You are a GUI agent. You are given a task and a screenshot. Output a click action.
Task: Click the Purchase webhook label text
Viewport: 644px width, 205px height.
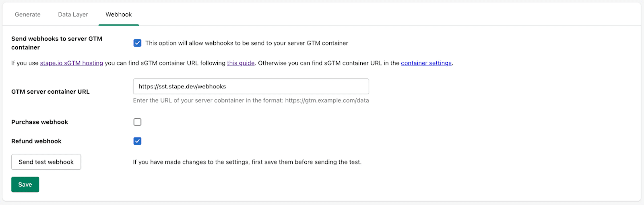39,122
